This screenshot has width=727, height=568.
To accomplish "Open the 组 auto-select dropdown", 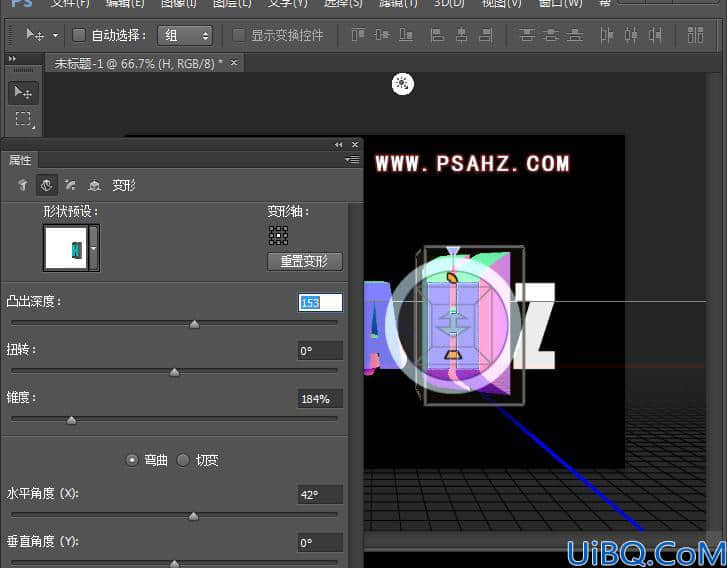I will click(x=185, y=35).
